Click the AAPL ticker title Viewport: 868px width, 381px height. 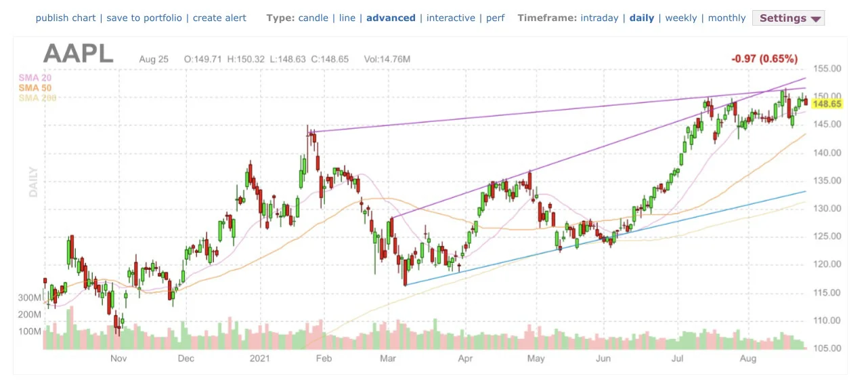point(79,54)
